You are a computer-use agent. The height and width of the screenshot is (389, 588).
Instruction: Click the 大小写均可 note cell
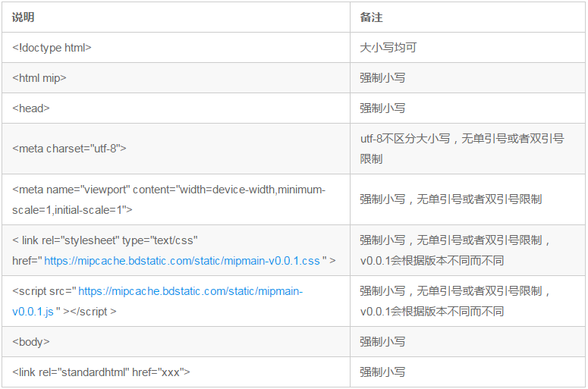[x=388, y=47]
